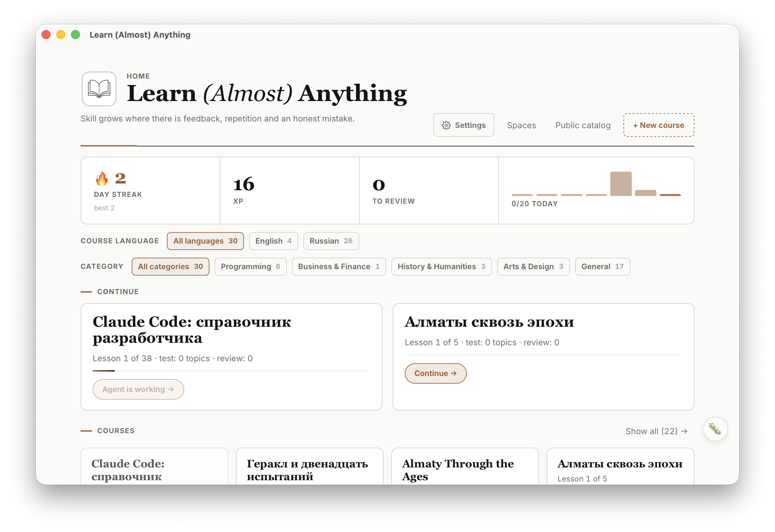Open the Claude Code: справочник card in Courses
775x532 pixels.
point(154,466)
